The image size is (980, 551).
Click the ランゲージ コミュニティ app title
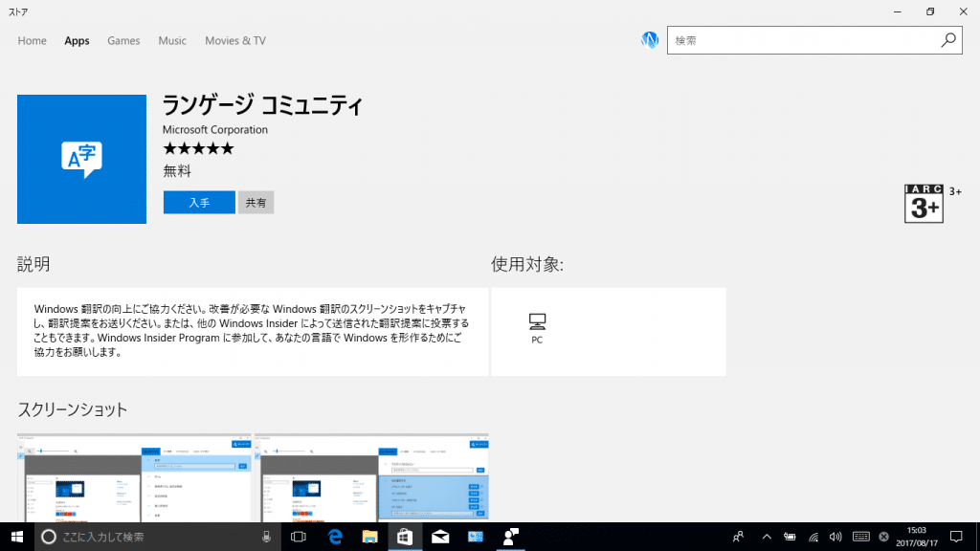[262, 105]
